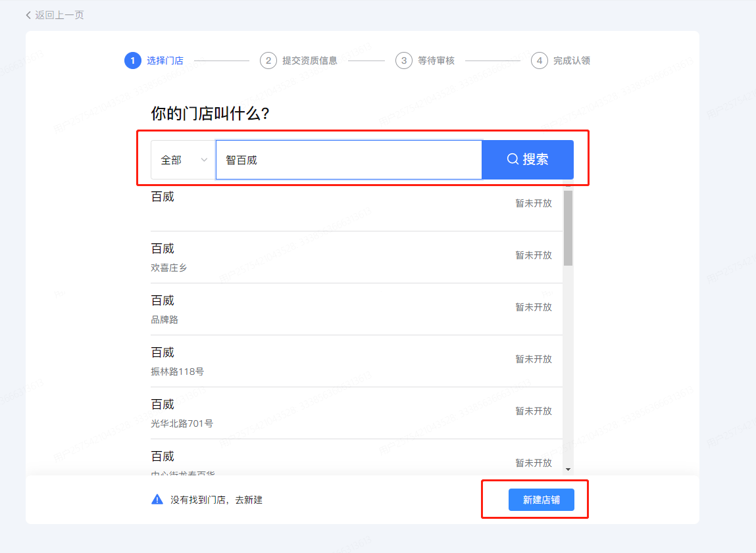Screen dimensions: 756x553
Task: Click 暂未开放 status in the 振林路118号 row
Action: pos(534,360)
